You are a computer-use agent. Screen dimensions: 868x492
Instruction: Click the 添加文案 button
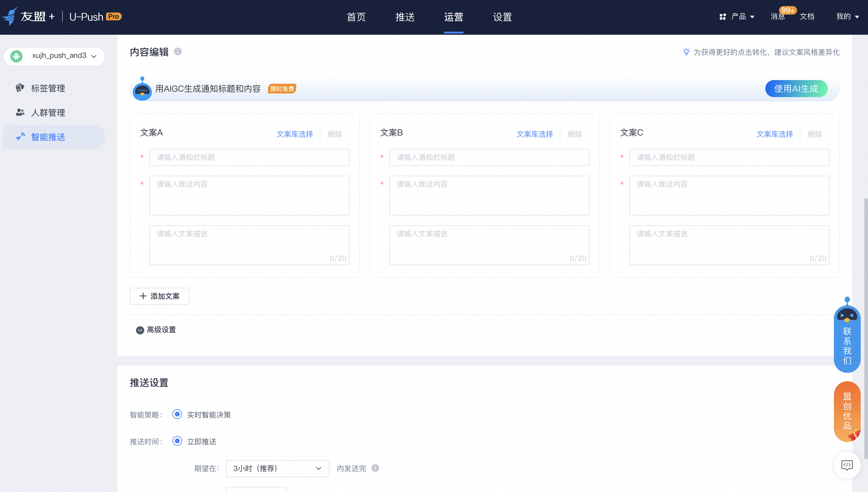coord(160,296)
